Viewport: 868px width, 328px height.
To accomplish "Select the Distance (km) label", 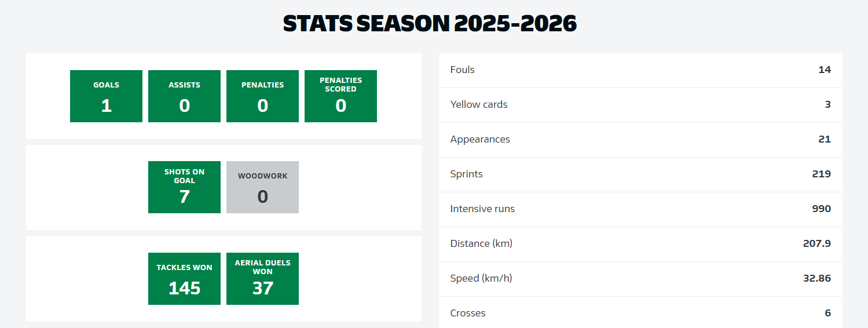I will pyautogui.click(x=481, y=243).
